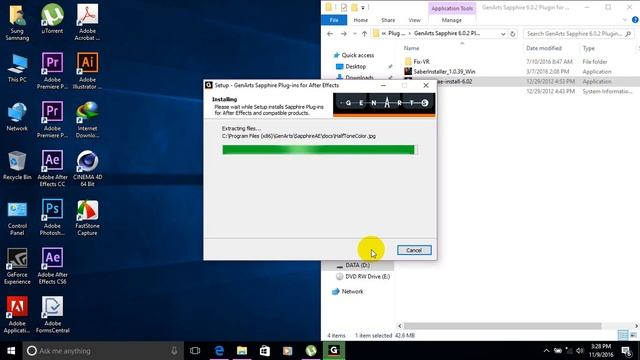Select This PC desktop icon
Viewport: 640px width, 360px height.
coord(17,68)
